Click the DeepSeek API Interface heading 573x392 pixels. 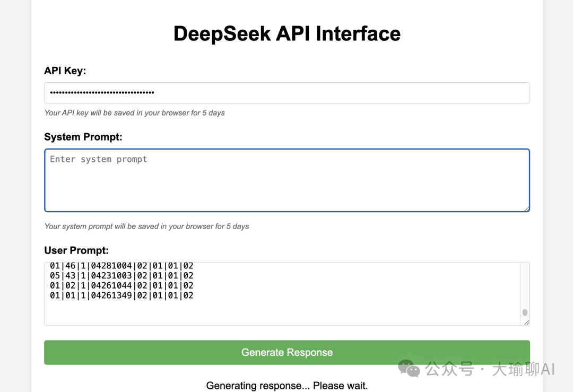(287, 33)
